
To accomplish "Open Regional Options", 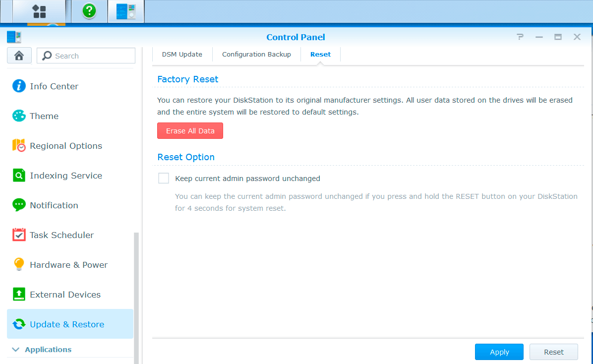I will click(65, 146).
